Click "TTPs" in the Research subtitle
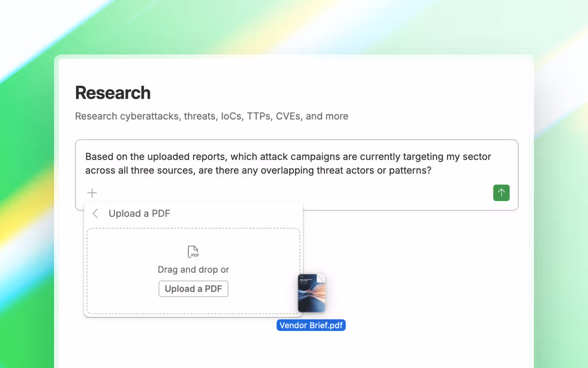Screen dimensions: 588x368 (x=258, y=116)
